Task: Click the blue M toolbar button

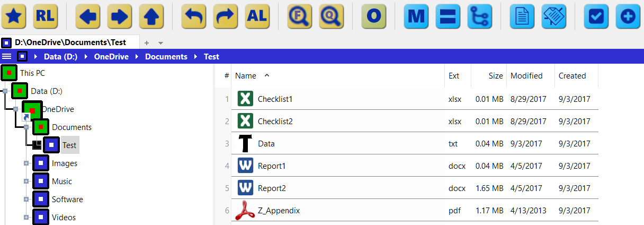Action: pos(416,16)
